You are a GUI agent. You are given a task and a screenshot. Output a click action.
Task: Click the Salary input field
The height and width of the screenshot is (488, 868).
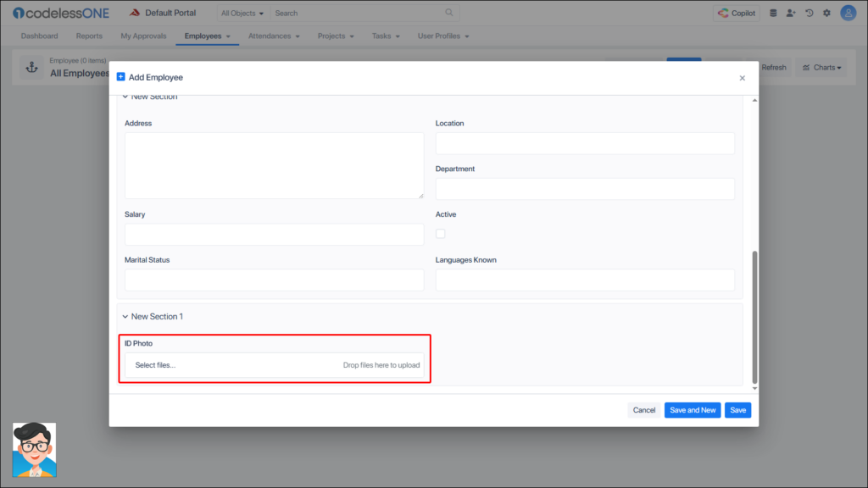click(x=274, y=235)
